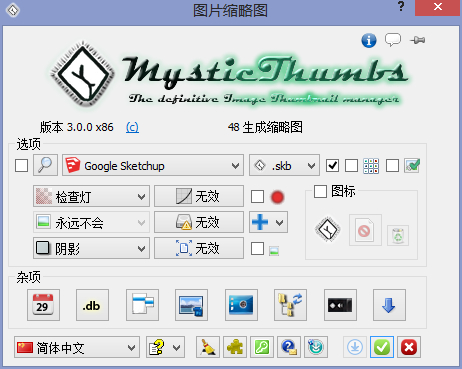Viewport: 462px width, 369px height.
Task: Open the (c) copyright link
Action: [132, 127]
